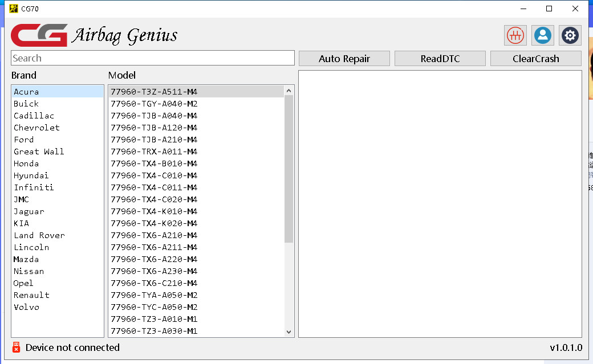This screenshot has height=364, width=593.
Task: Open the settings gear icon
Action: click(570, 35)
